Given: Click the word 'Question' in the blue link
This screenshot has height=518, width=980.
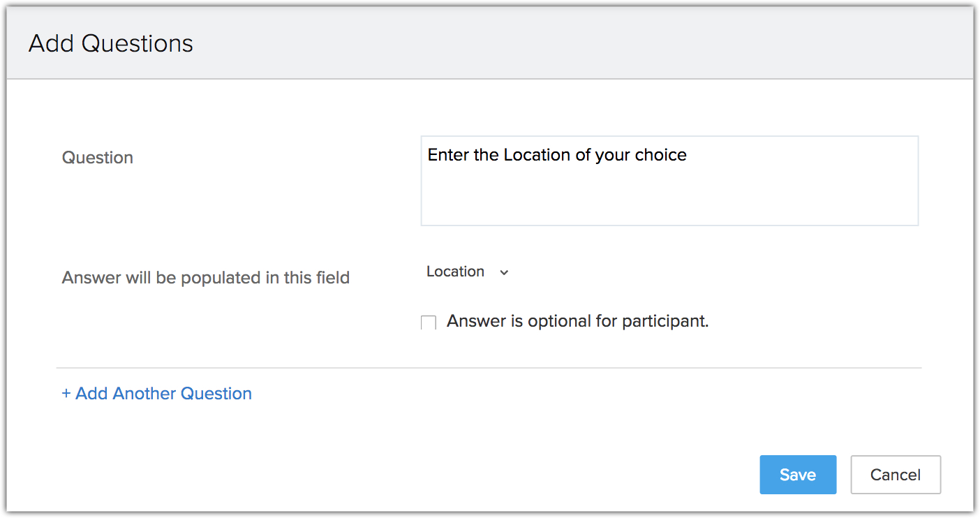Looking at the screenshot, I should [216, 394].
